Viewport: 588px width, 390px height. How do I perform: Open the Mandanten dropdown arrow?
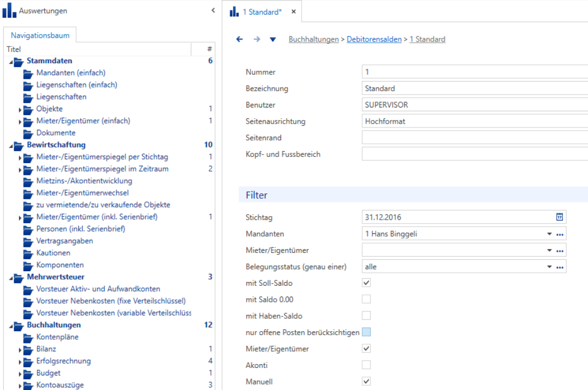pos(550,234)
